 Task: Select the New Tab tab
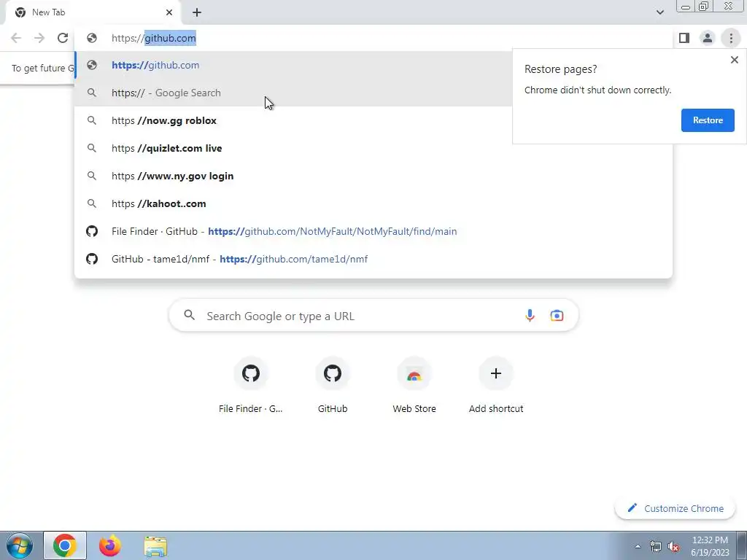click(x=93, y=12)
